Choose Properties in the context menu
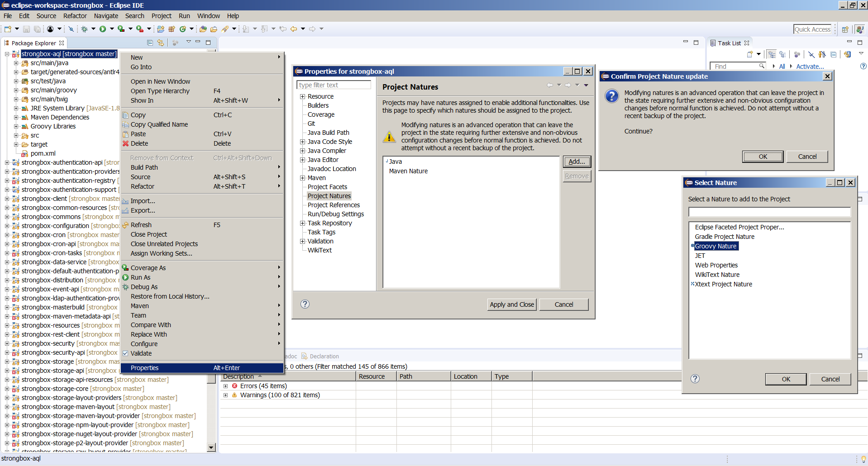The width and height of the screenshot is (868, 466). pos(202,368)
